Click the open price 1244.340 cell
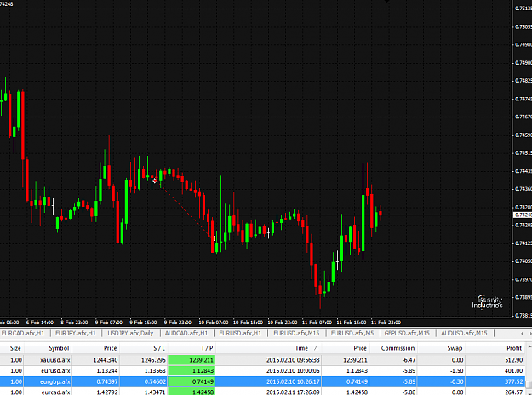Viewport: 532px width, 395px height. (x=106, y=360)
